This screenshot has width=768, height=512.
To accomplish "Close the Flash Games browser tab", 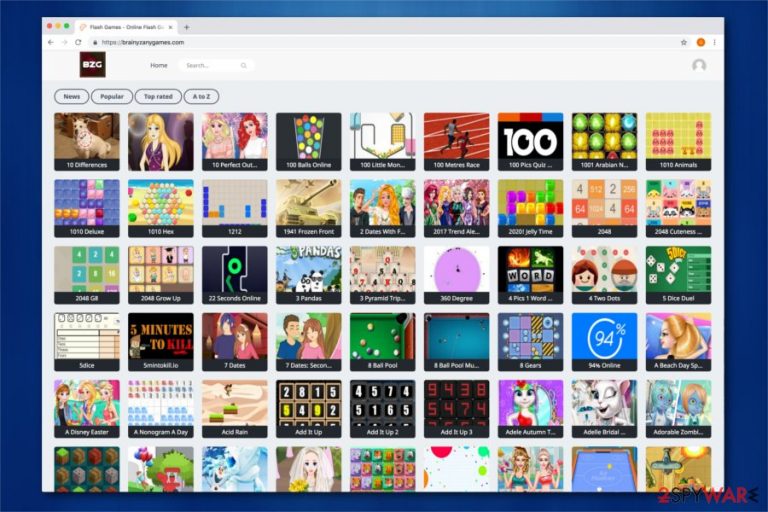I will (x=170, y=27).
